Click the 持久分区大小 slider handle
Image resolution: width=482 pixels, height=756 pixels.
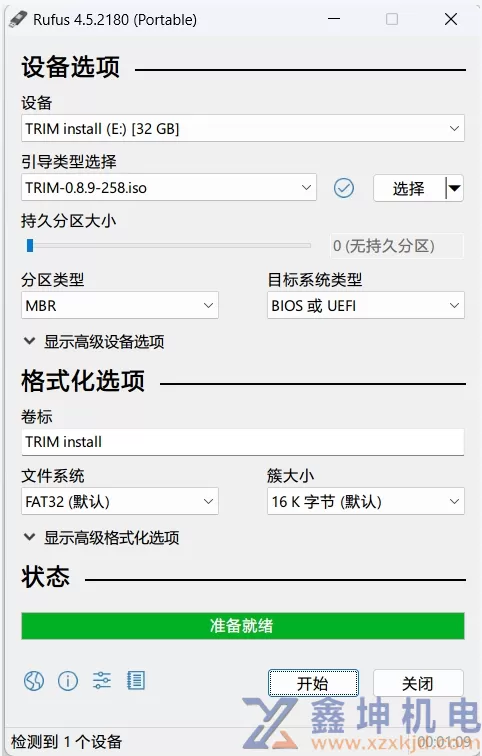30,245
